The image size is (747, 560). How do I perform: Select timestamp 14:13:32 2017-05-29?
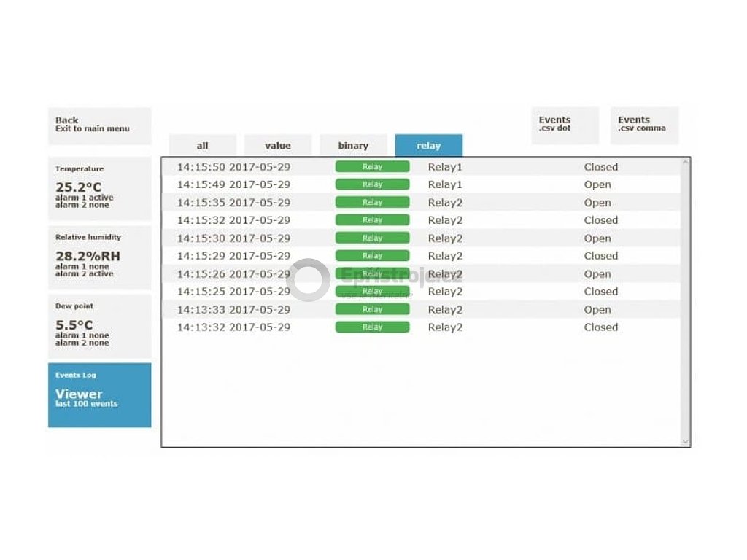pyautogui.click(x=233, y=327)
